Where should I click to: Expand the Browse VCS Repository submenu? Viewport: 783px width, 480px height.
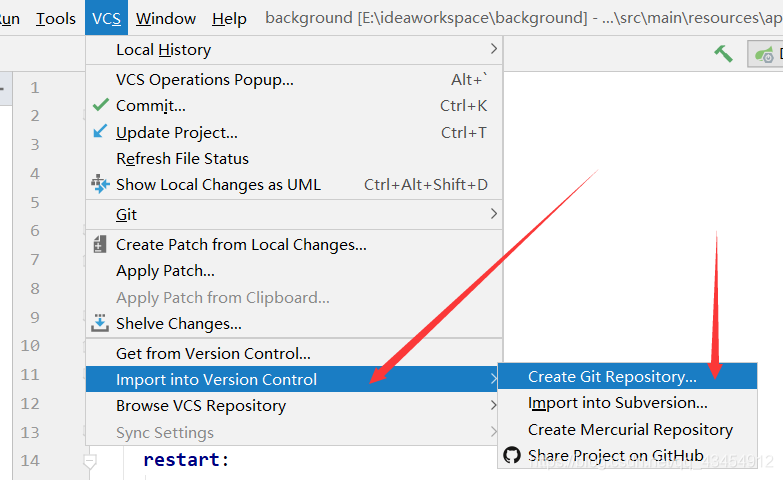point(493,405)
